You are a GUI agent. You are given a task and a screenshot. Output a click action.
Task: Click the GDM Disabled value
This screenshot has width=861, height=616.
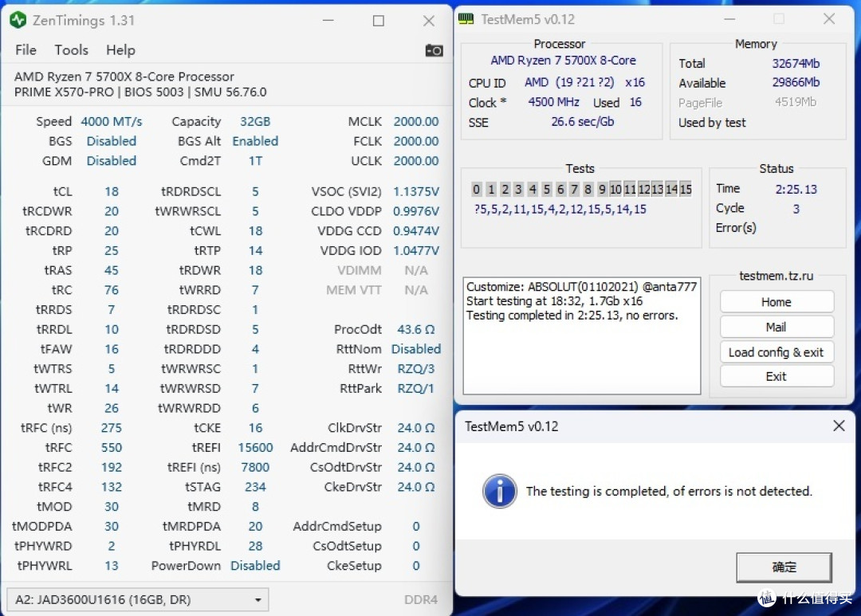click(112, 161)
